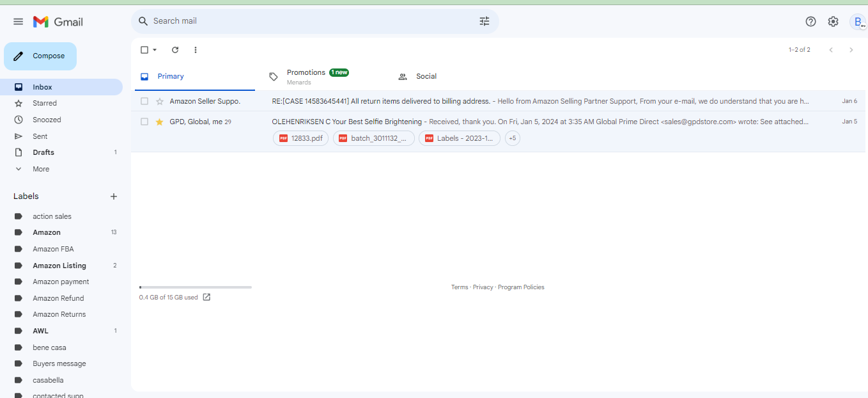
Task: Click the Jan 5 date on GPD email
Action: (849, 122)
